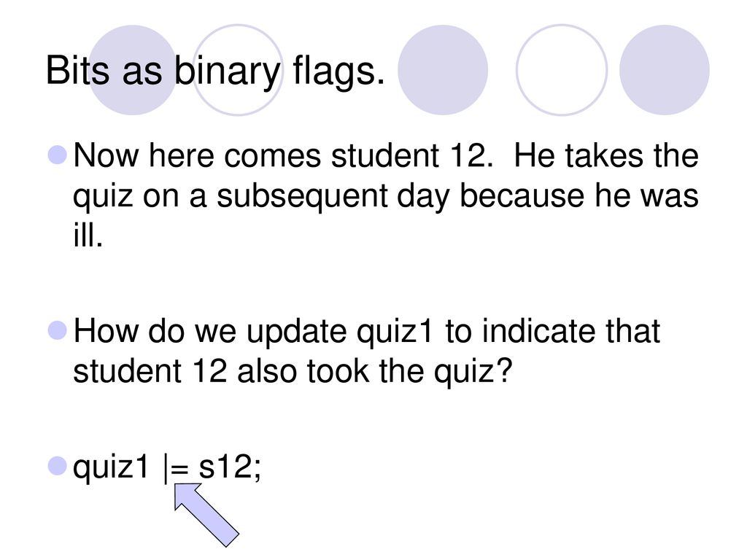Click bullet before 'Now here comes student'
747x560 pixels.
coord(58,155)
